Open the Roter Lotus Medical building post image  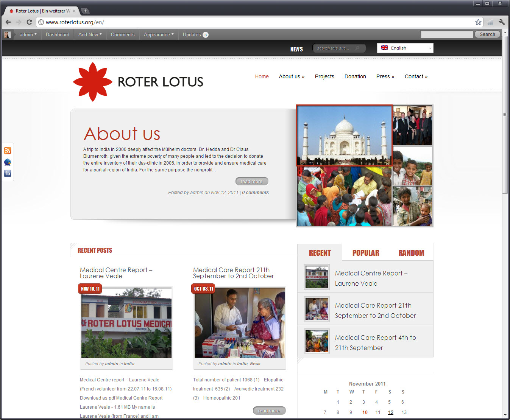pyautogui.click(x=126, y=323)
